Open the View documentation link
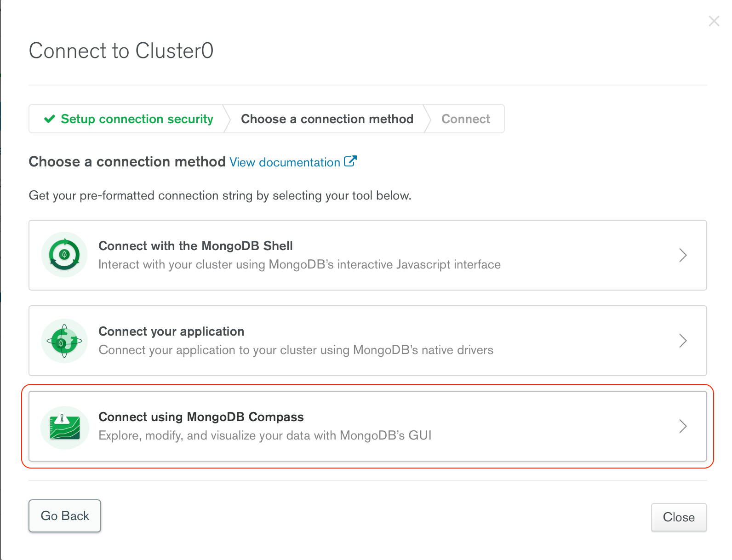The image size is (732, 560). click(285, 162)
